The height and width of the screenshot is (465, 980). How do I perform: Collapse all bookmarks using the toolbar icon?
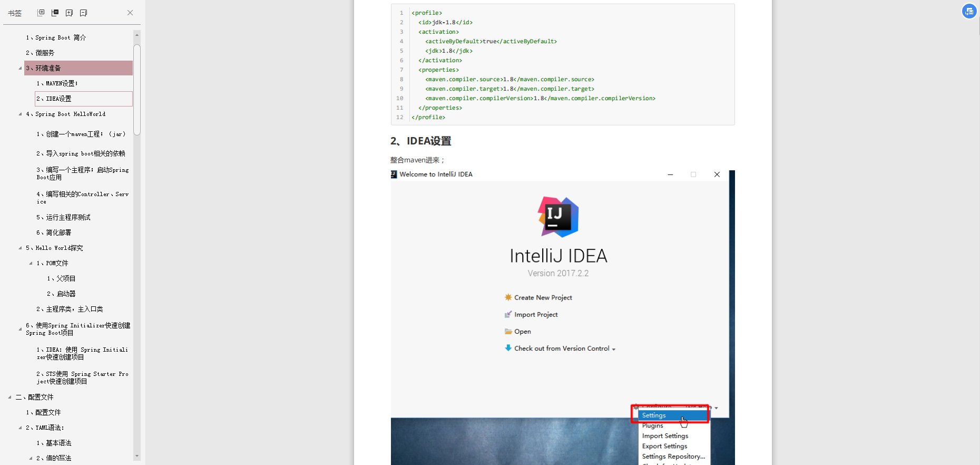tap(55, 13)
